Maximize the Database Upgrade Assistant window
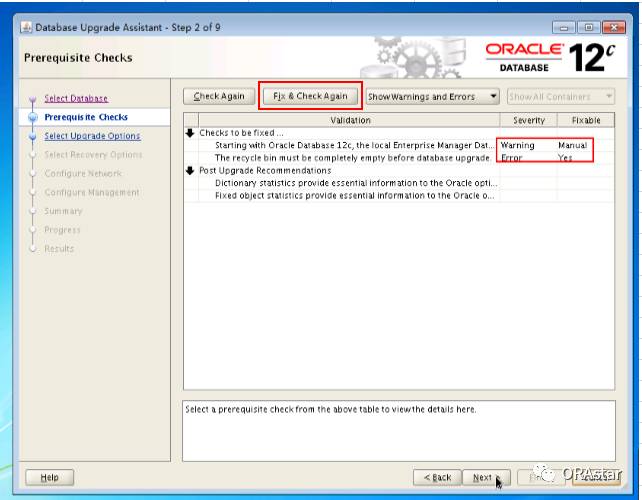The width and height of the screenshot is (642, 500). [588, 27]
